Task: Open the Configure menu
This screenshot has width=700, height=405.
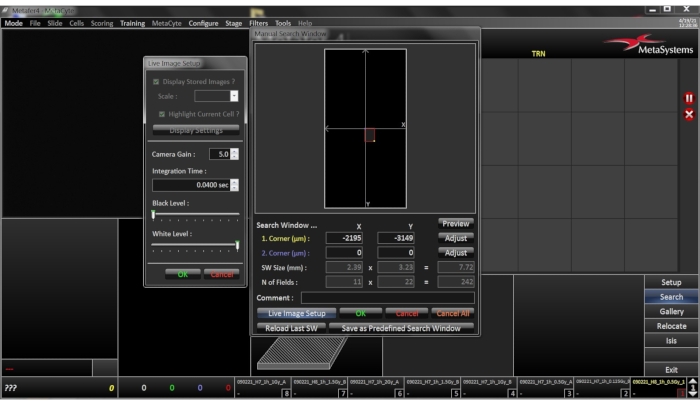Action: [x=203, y=22]
